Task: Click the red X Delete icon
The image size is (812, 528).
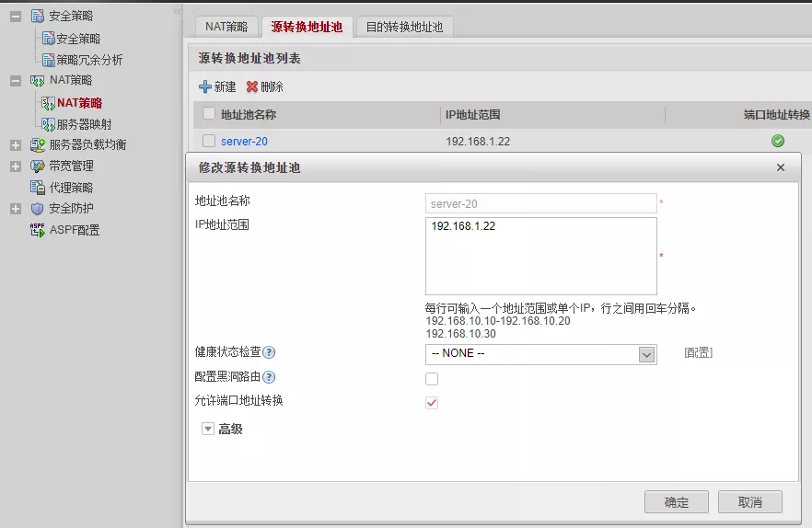Action: tap(252, 86)
